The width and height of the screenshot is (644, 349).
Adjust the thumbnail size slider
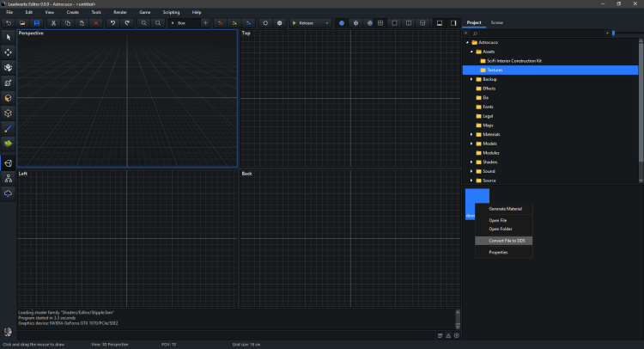[614, 33]
